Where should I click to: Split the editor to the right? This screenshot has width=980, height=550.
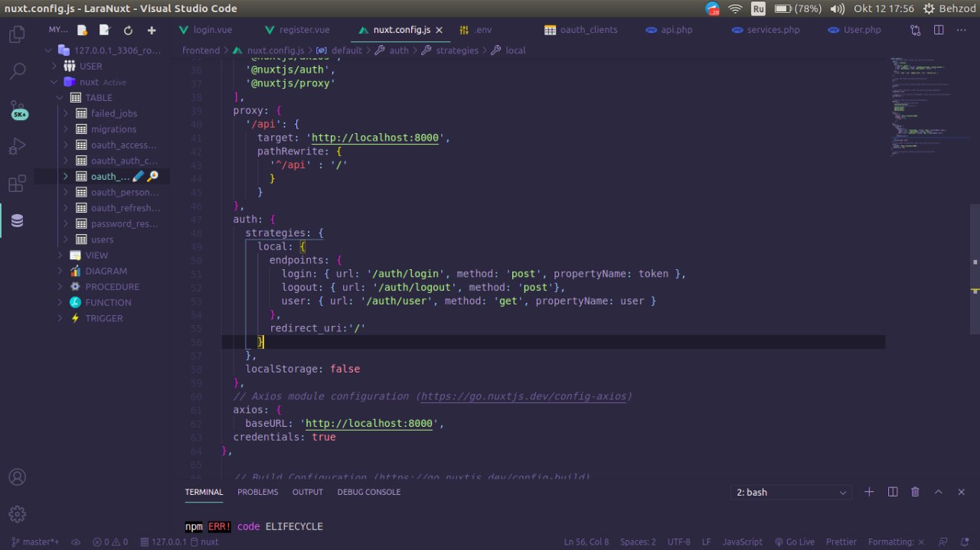[x=939, y=30]
